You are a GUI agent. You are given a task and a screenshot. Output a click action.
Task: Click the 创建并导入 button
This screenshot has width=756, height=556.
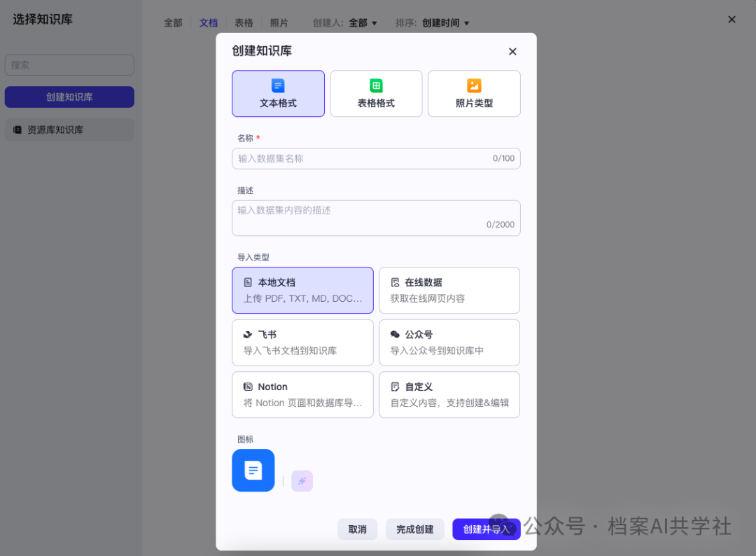pyautogui.click(x=486, y=529)
